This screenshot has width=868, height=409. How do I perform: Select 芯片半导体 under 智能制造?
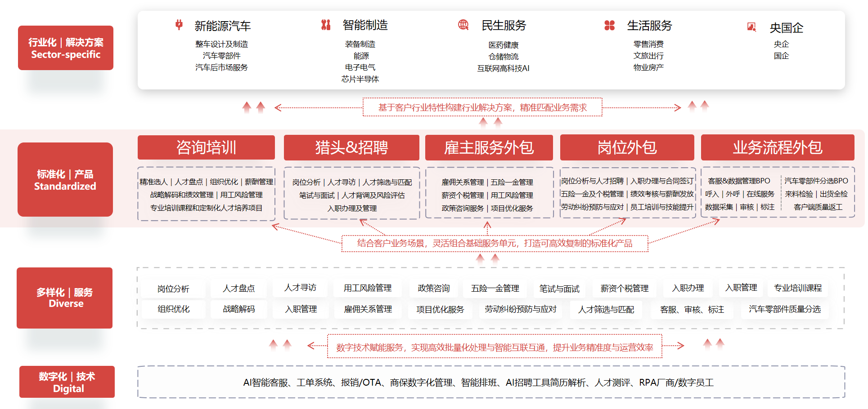tap(360, 79)
